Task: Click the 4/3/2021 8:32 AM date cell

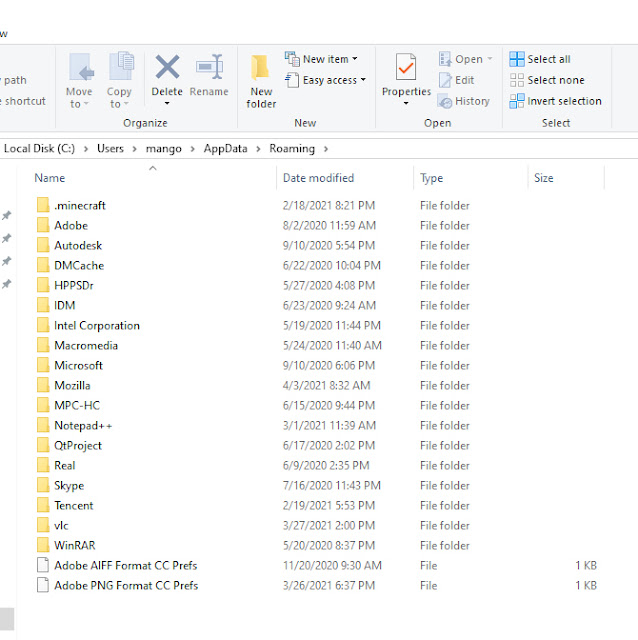Action: click(327, 385)
